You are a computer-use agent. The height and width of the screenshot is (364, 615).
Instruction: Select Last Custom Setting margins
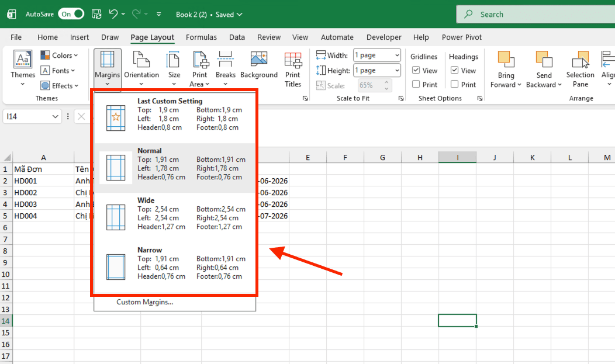click(175, 117)
